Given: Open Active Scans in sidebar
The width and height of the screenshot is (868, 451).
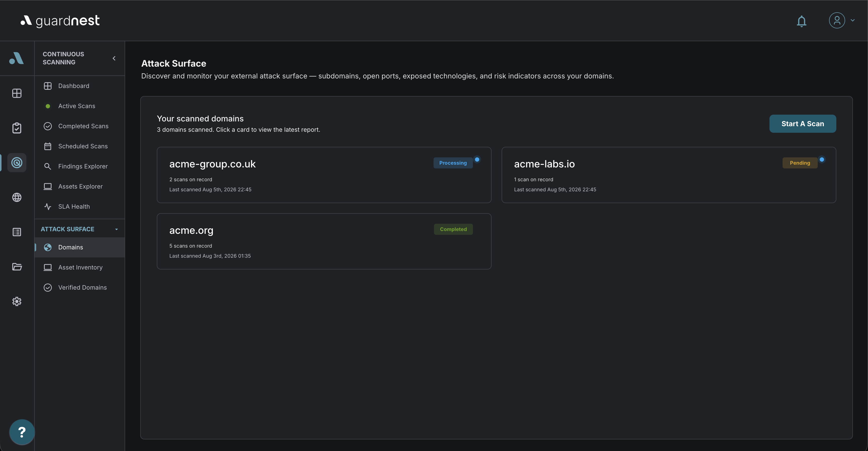Looking at the screenshot, I should pos(79,106).
